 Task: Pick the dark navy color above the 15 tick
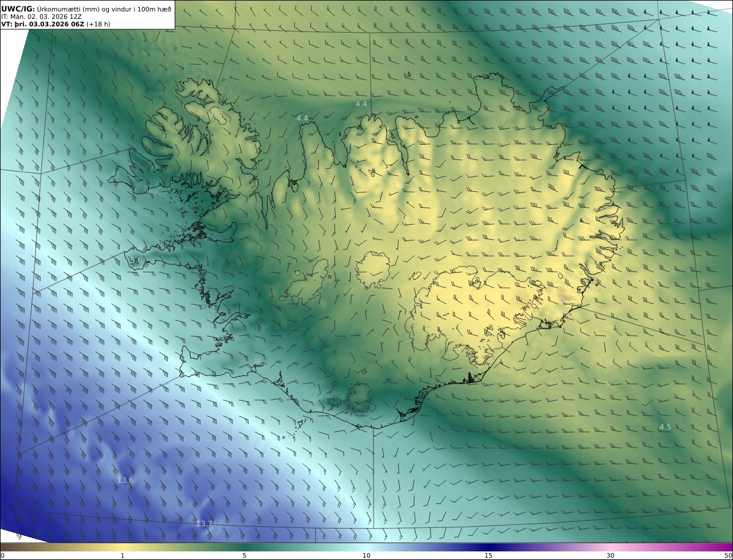coord(488,547)
